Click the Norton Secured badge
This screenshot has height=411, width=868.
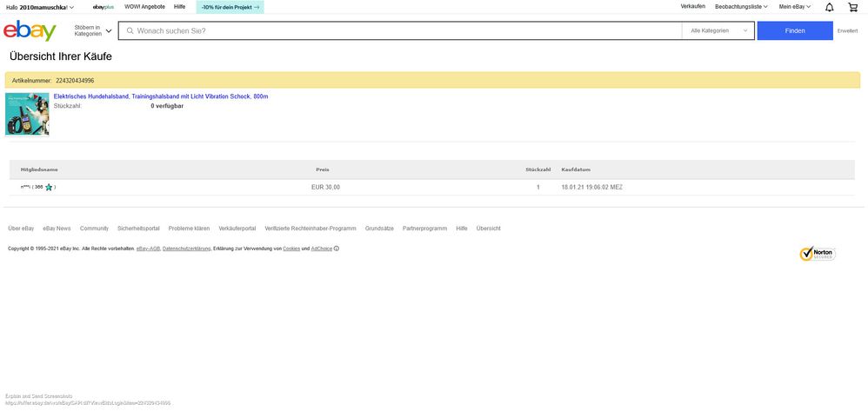click(x=818, y=254)
